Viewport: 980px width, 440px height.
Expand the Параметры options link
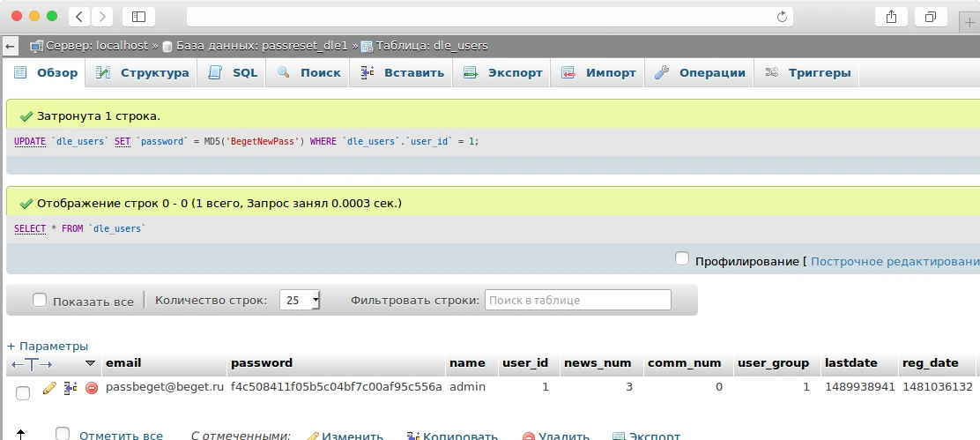coord(48,347)
